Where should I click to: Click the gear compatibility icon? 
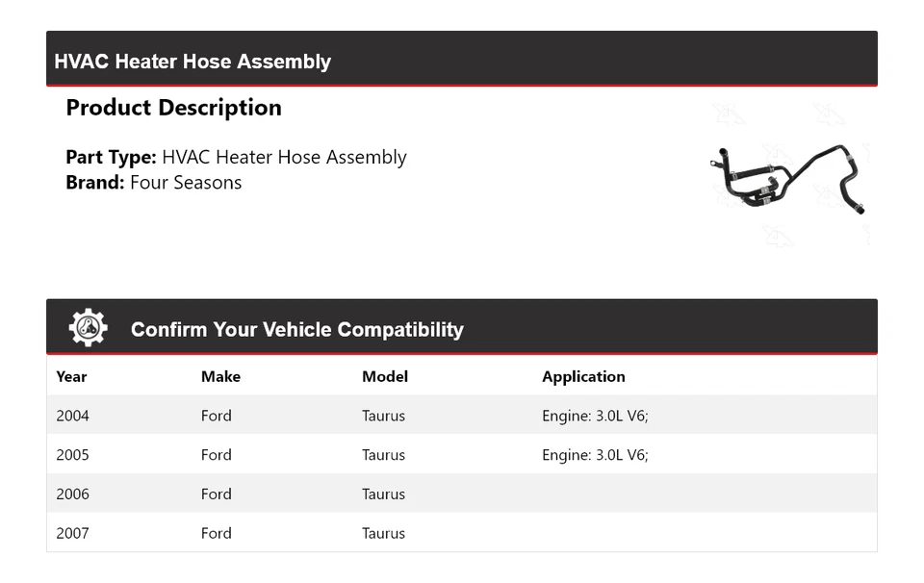[x=88, y=328]
